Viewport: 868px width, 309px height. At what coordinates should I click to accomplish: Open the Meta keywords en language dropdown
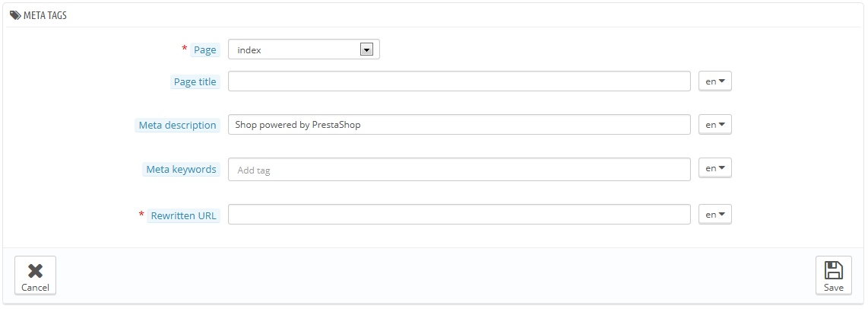pyautogui.click(x=714, y=168)
